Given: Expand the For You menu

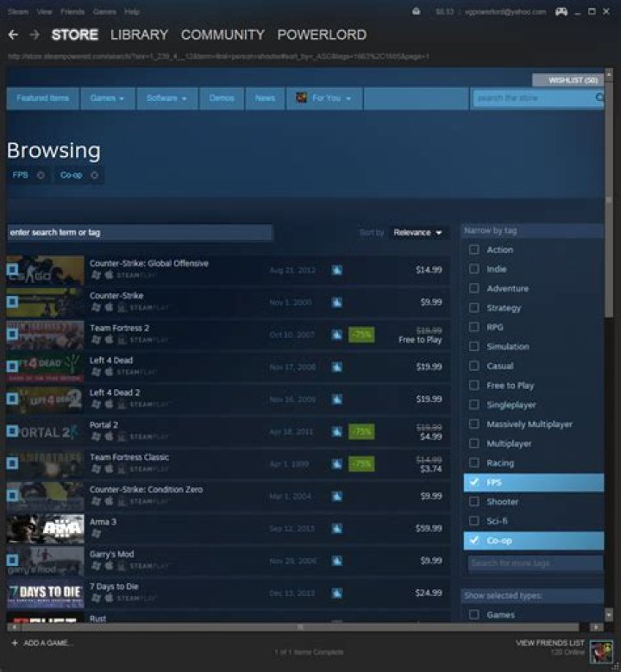Looking at the screenshot, I should [324, 98].
